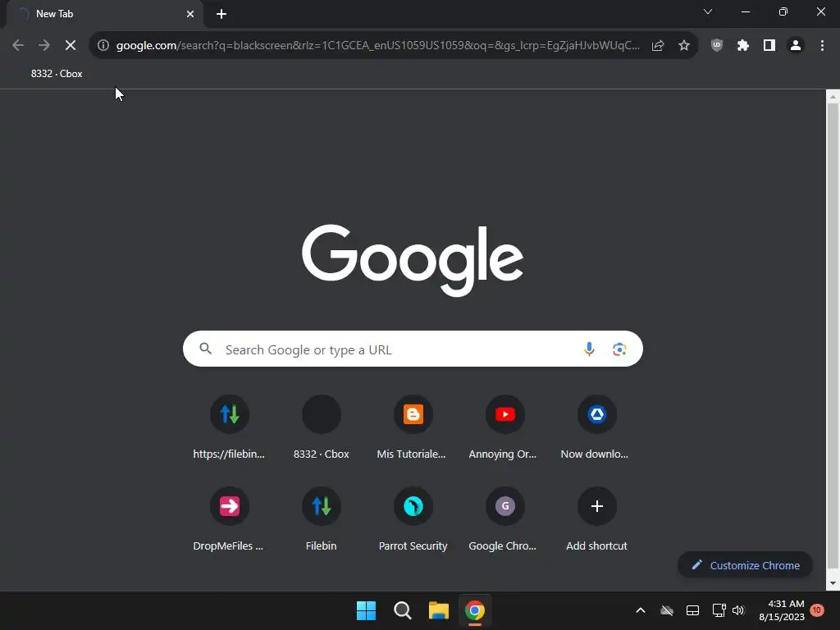Bookmark this tab with star icon
Viewport: 840px width, 630px height.
pyautogui.click(x=684, y=46)
